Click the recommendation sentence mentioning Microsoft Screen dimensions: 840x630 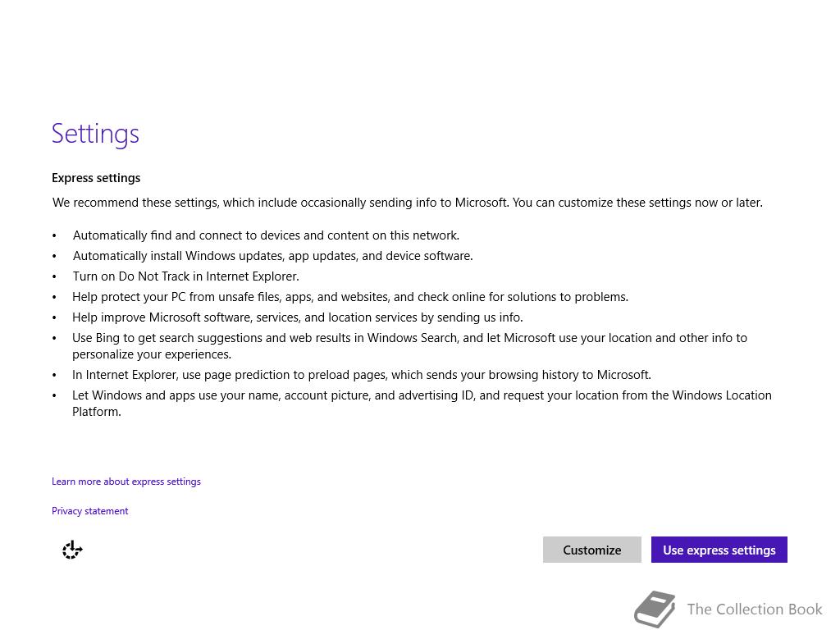407,203
